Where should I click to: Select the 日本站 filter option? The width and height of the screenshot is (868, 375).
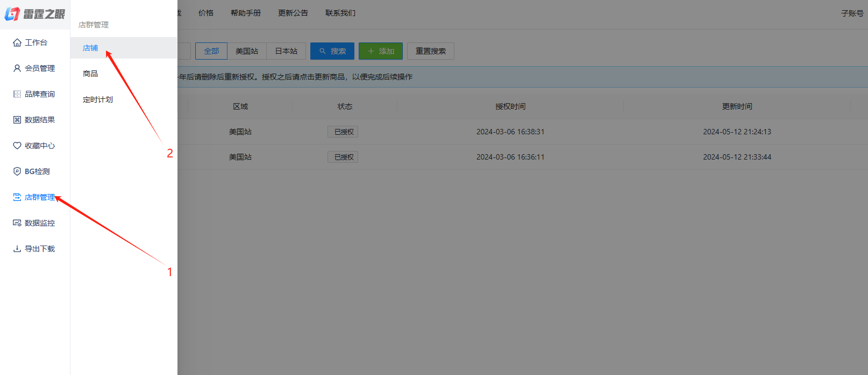pyautogui.click(x=286, y=51)
